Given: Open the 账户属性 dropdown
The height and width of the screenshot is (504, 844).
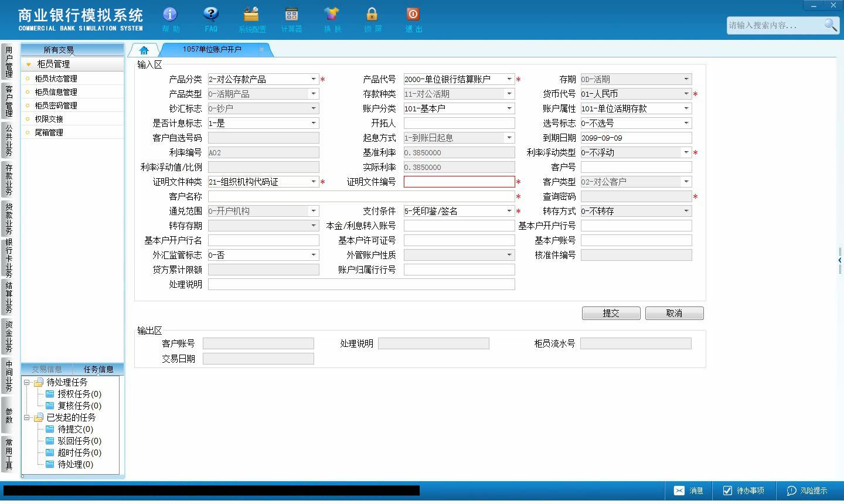Looking at the screenshot, I should (686, 108).
